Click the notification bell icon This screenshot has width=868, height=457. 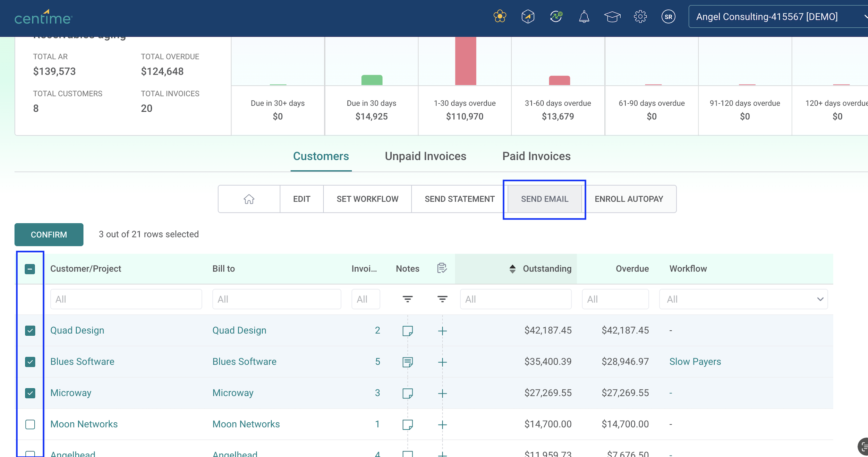coord(584,17)
